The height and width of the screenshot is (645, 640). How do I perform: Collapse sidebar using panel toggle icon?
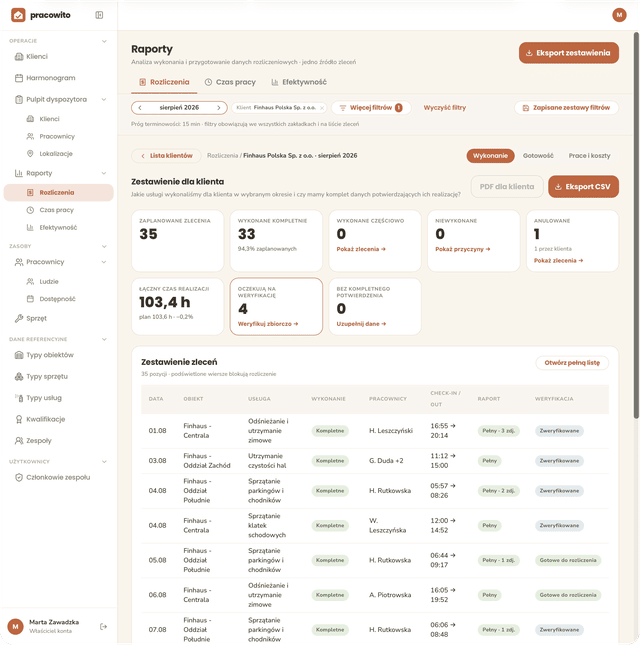coord(99,15)
